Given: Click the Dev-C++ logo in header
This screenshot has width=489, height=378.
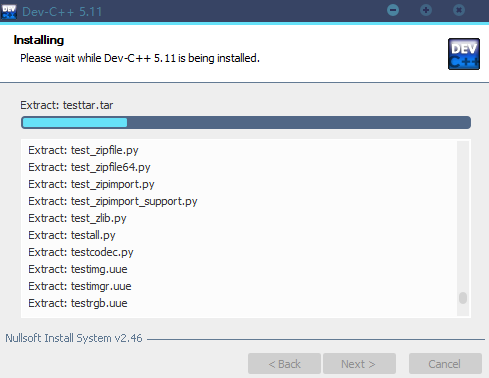Looking at the screenshot, I should point(464,54).
